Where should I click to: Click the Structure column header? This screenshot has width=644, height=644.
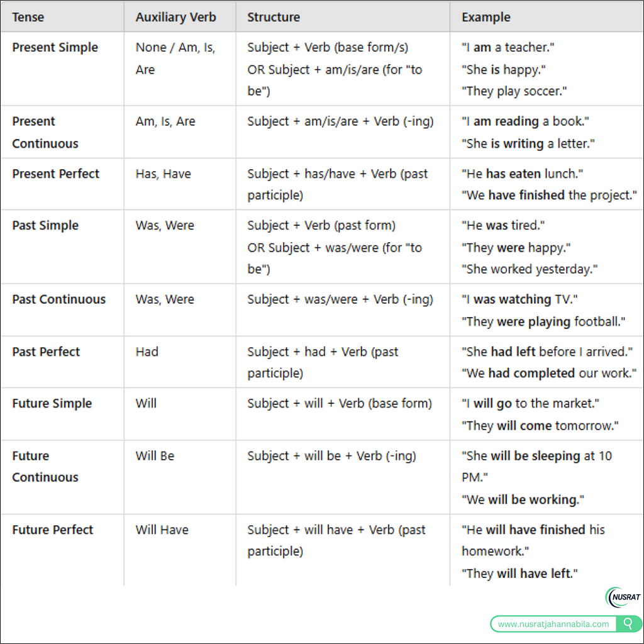[274, 17]
